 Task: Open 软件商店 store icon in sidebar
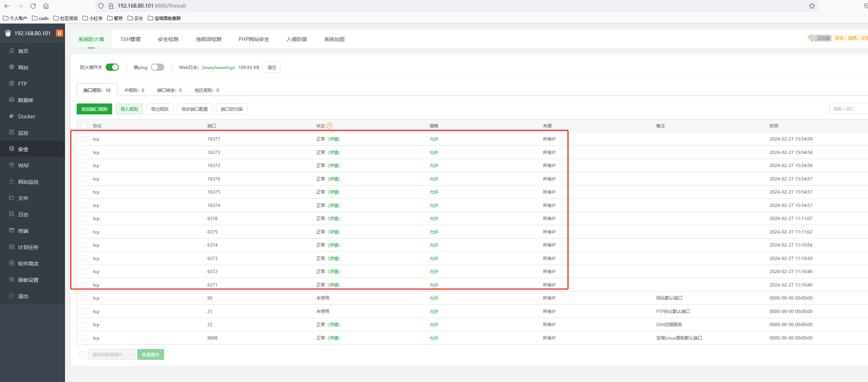12,263
